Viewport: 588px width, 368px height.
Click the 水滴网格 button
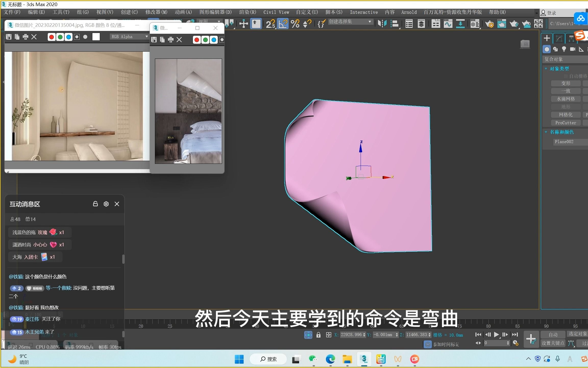(x=566, y=99)
